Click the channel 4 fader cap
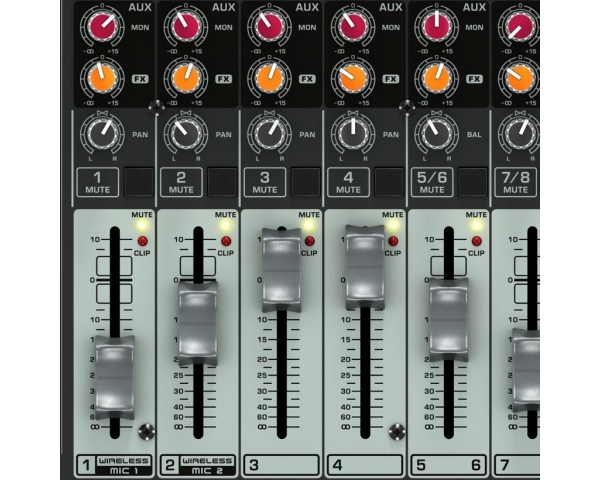Screen dimensions: 600x480 [365, 267]
